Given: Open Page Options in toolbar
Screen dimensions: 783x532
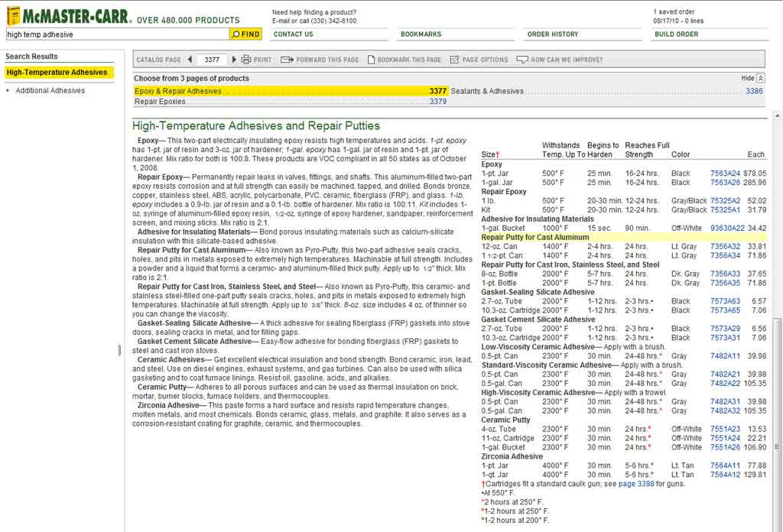Looking at the screenshot, I should pyautogui.click(x=455, y=60).
